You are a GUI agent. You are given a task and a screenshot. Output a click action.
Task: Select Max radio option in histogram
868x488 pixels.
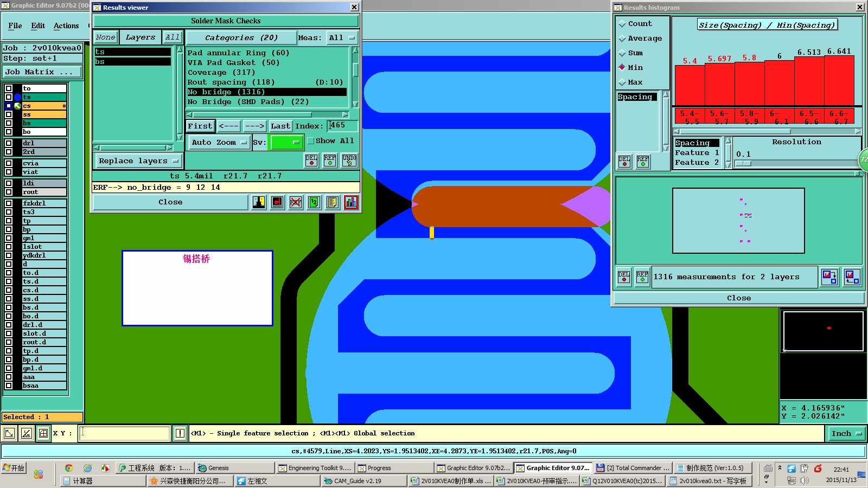click(x=622, y=82)
